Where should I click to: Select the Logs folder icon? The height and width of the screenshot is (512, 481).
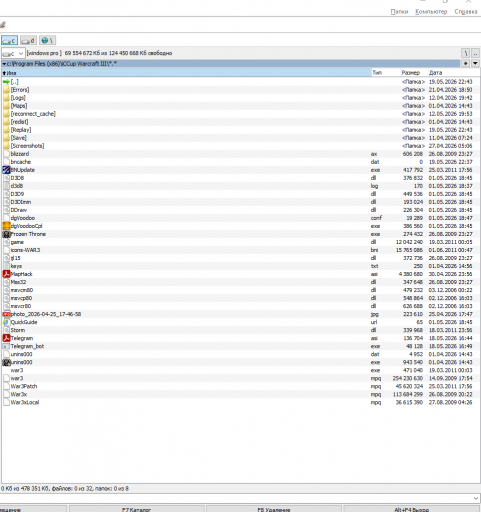click(6, 98)
